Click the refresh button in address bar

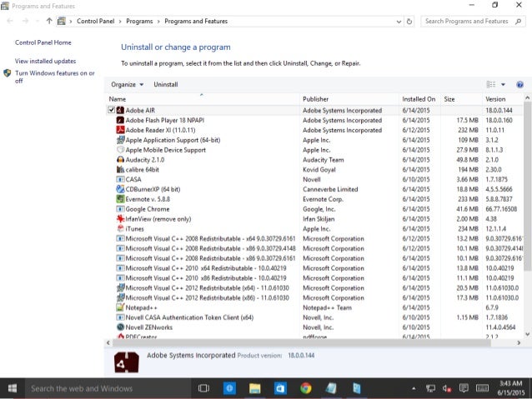pos(409,21)
